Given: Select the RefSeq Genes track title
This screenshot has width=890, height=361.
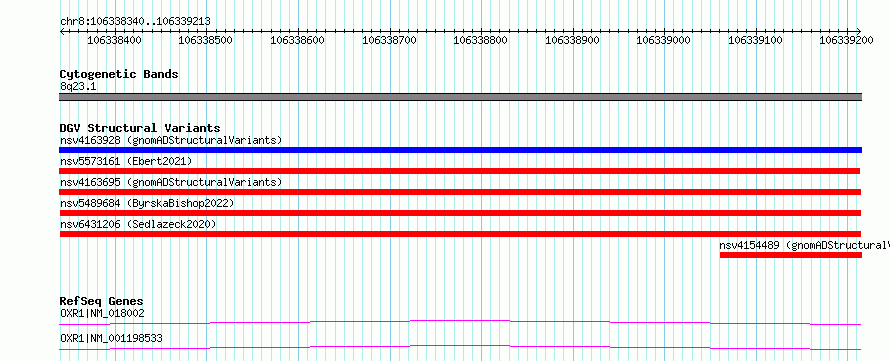Looking at the screenshot, I should coord(102,301).
